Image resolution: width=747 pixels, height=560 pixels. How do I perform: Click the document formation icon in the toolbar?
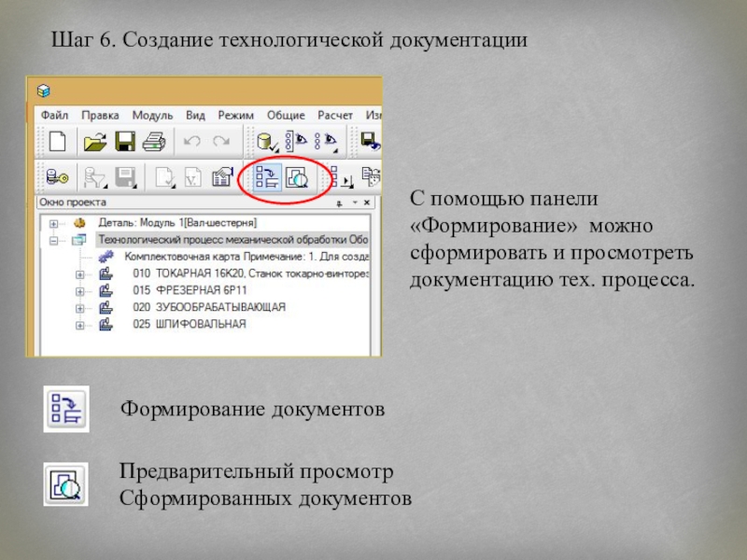[269, 176]
